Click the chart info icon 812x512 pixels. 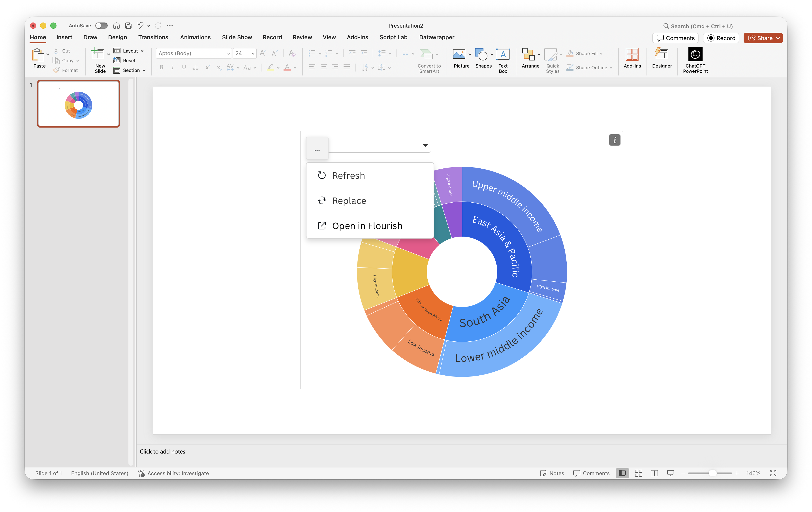pyautogui.click(x=614, y=140)
